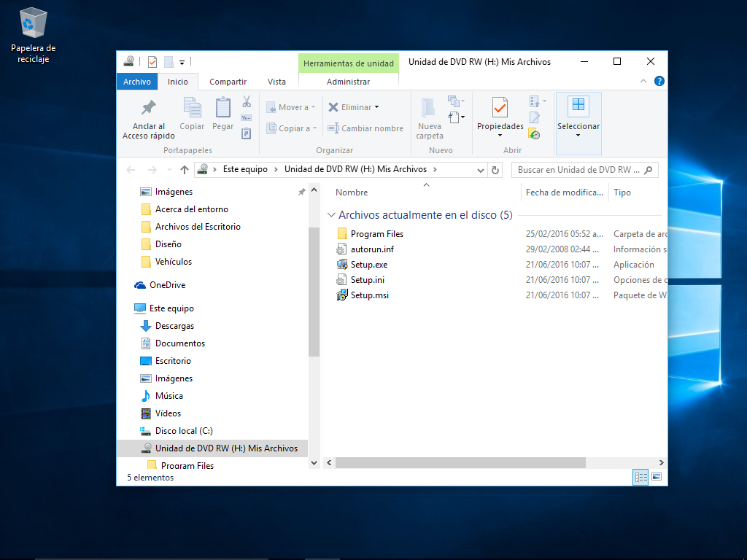The height and width of the screenshot is (560, 747).
Task: Collapse the 'Archivos actualmente en el disco' group
Action: point(332,215)
